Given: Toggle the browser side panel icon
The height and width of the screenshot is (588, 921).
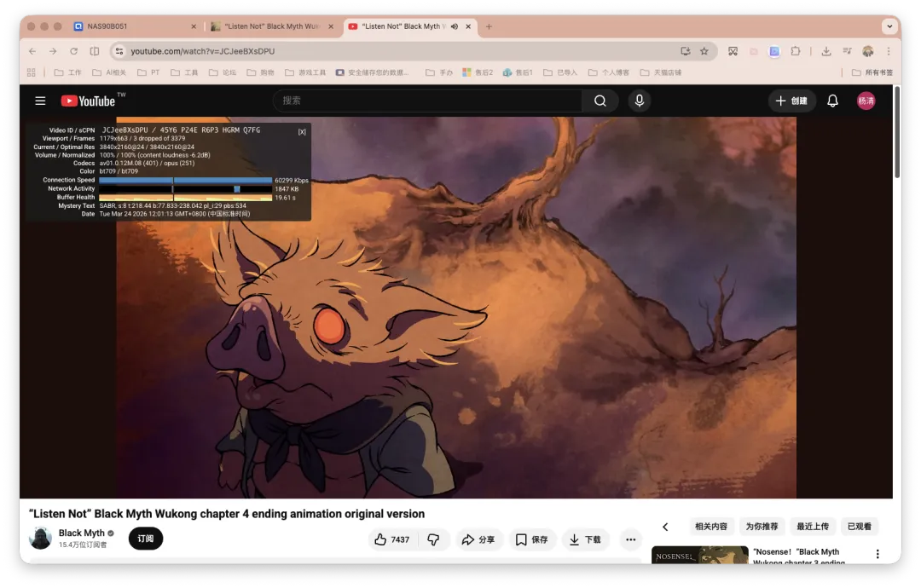Looking at the screenshot, I should pyautogui.click(x=95, y=51).
